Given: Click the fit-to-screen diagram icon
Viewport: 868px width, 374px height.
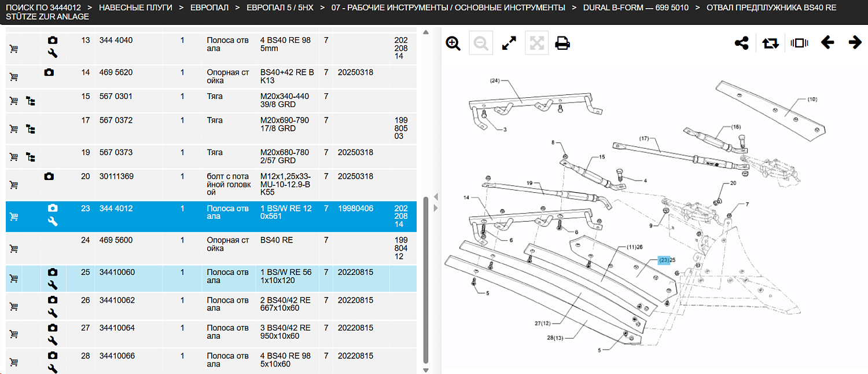Looking at the screenshot, I should 536,43.
